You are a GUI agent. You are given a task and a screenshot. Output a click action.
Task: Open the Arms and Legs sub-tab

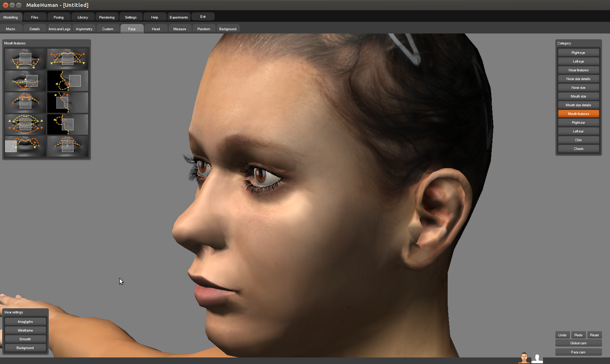(59, 29)
